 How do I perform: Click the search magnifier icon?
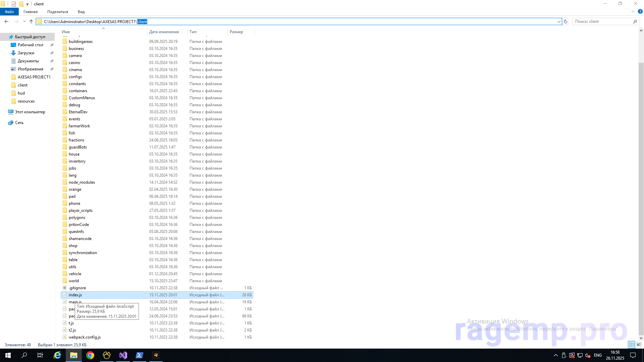(635, 21)
